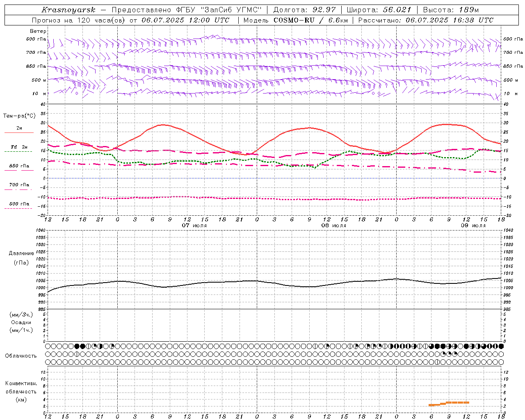Click the "Высота: 189м" elevation text

coord(451,10)
